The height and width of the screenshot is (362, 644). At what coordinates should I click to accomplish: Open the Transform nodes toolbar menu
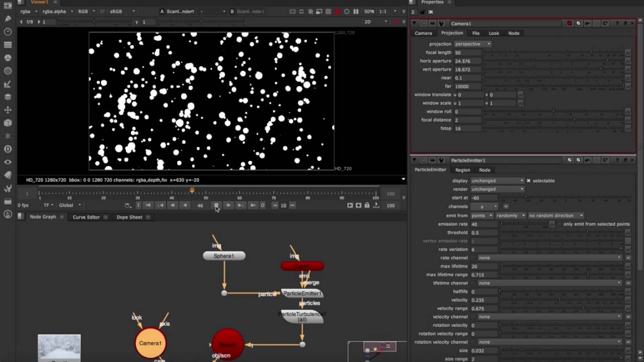pyautogui.click(x=8, y=110)
